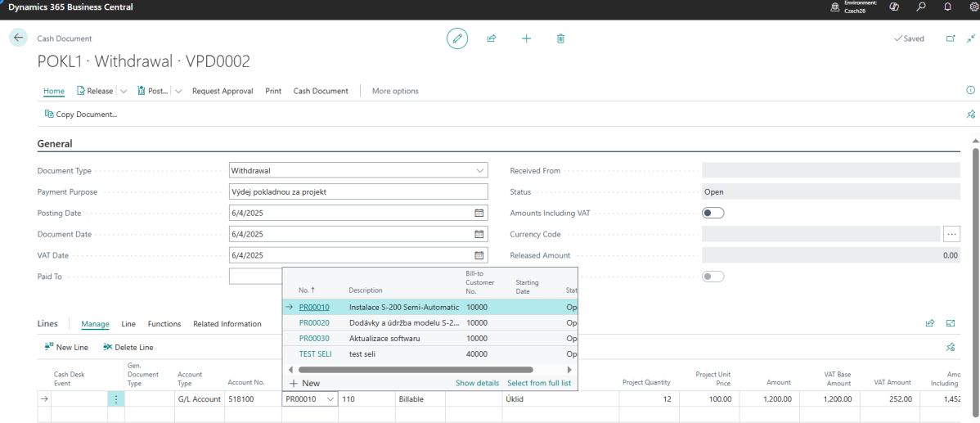Toggle Amounts Including VAT switch

[713, 213]
